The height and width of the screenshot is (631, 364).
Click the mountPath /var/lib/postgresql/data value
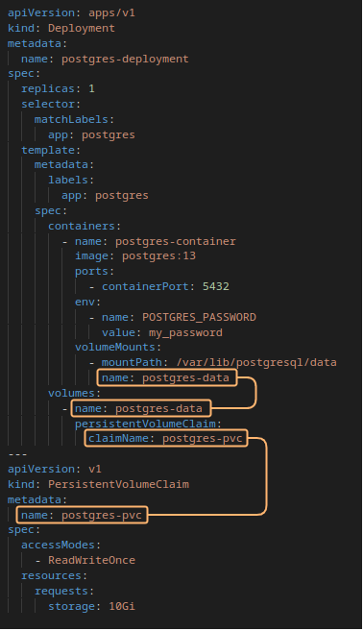click(x=256, y=363)
